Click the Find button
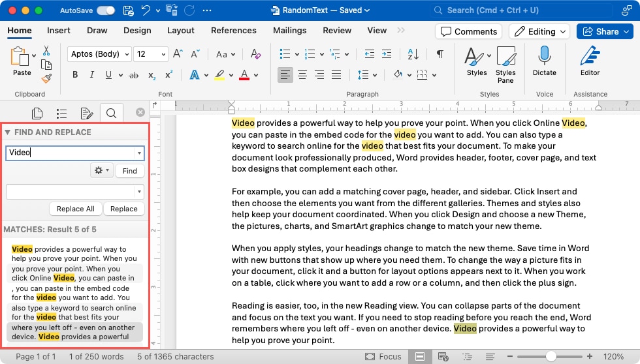The image size is (640, 364). 130,171
